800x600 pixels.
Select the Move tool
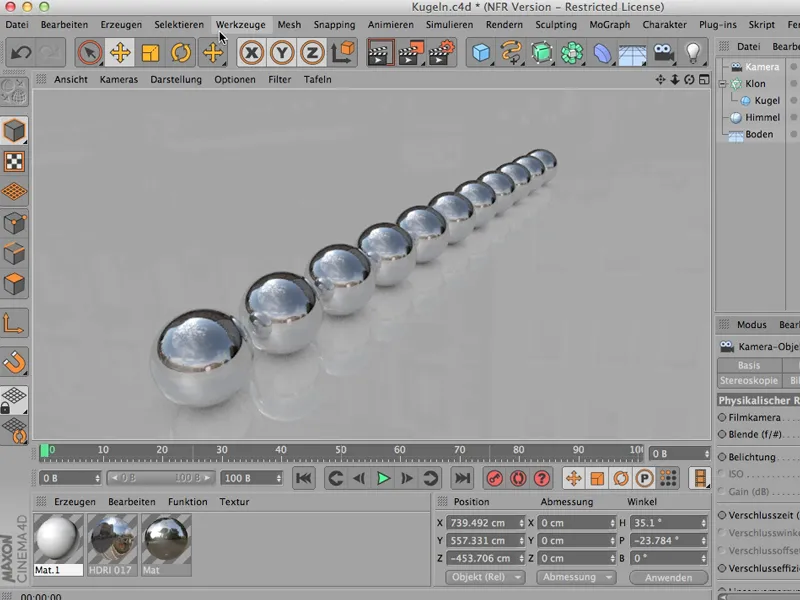120,53
